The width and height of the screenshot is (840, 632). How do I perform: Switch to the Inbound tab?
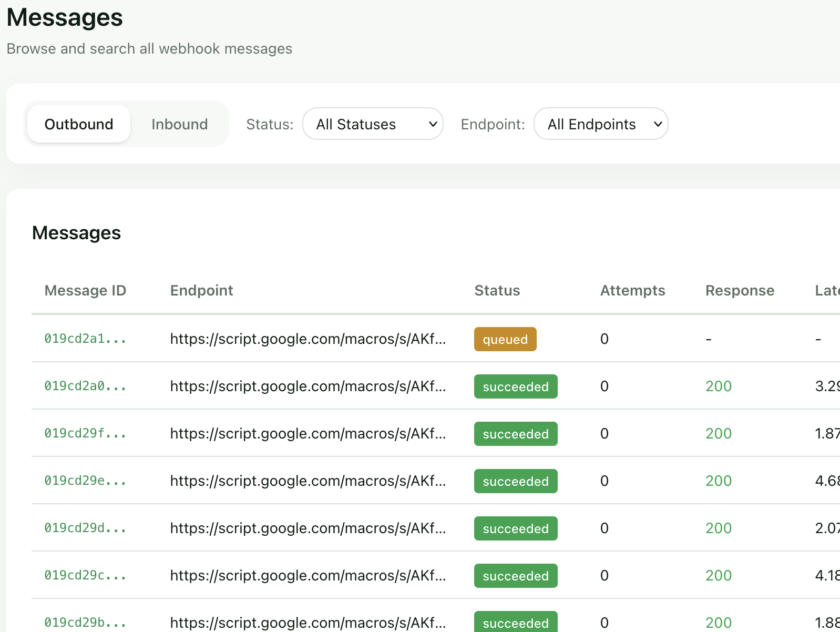pos(179,124)
